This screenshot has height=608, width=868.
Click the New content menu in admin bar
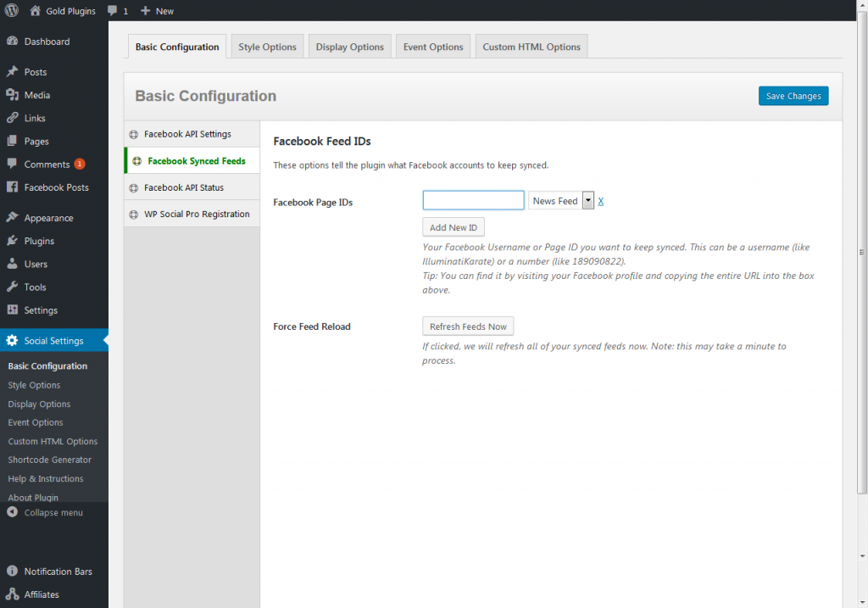coord(157,11)
